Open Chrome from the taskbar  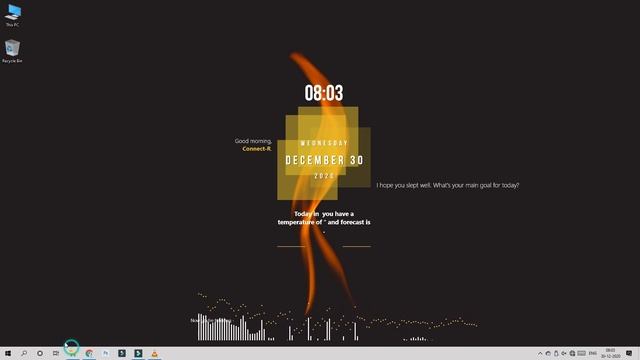[x=89, y=353]
